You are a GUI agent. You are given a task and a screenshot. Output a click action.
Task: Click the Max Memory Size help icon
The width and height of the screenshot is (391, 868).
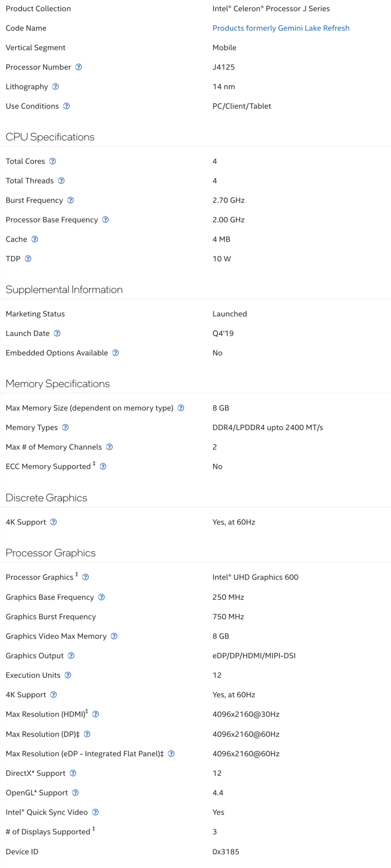click(x=181, y=408)
